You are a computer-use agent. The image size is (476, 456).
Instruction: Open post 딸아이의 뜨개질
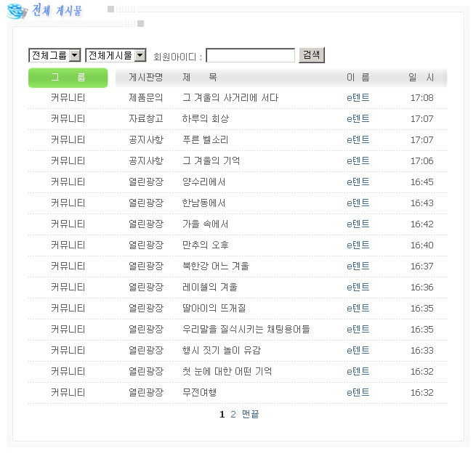pyautogui.click(x=214, y=309)
